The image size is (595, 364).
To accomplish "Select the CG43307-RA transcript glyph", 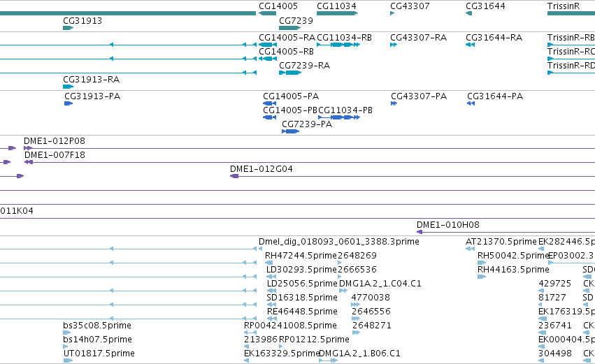I will point(394,45).
